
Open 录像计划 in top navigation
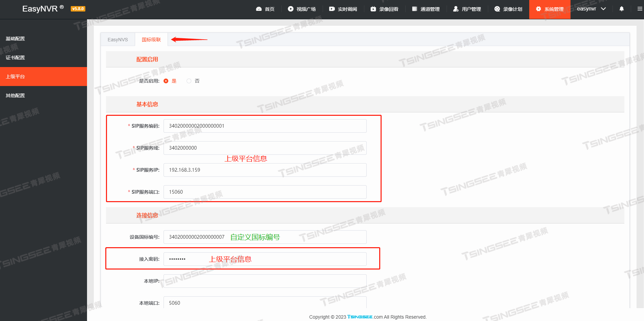pyautogui.click(x=508, y=9)
